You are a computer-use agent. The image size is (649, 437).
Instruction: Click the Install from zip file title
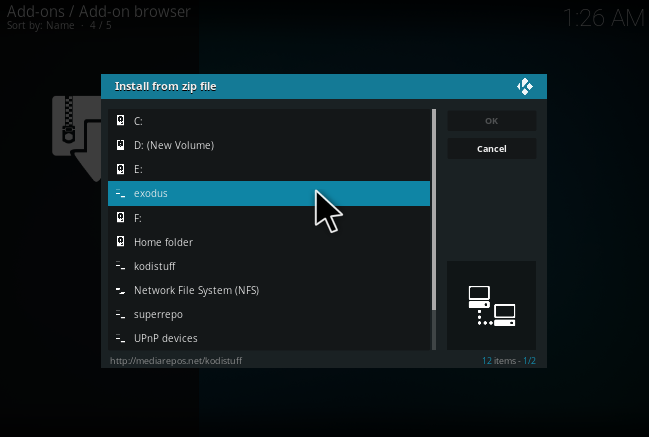click(x=166, y=86)
